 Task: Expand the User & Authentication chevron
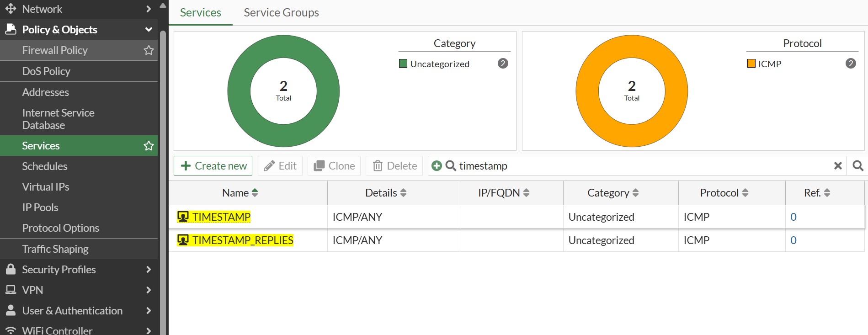pos(148,310)
